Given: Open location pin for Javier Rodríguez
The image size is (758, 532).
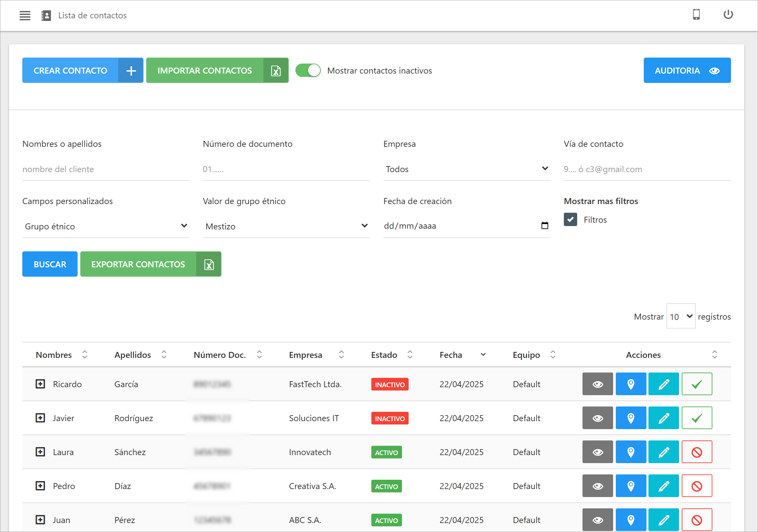Looking at the screenshot, I should pos(630,418).
